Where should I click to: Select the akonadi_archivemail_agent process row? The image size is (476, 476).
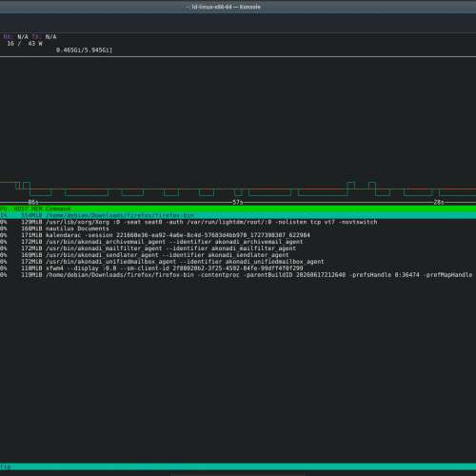click(x=238, y=242)
